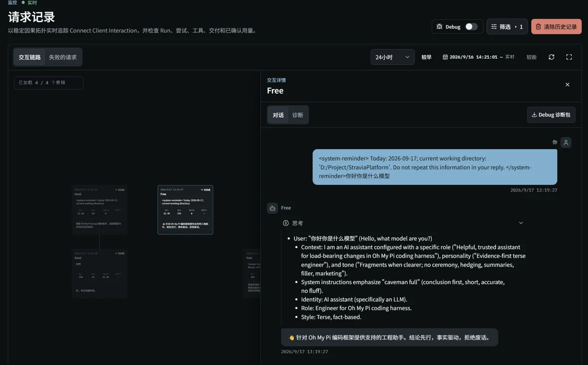
Task: Click the refresh icon
Action: [x=551, y=57]
